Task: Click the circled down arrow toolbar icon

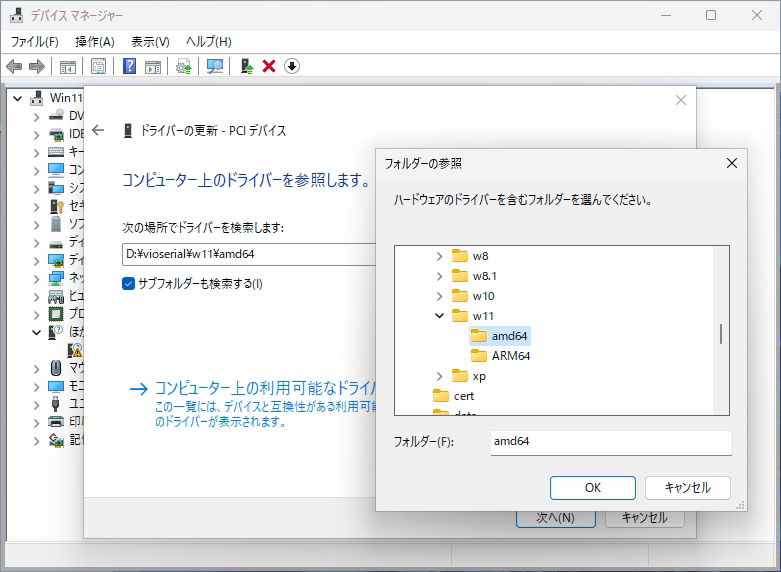Action: pyautogui.click(x=292, y=66)
